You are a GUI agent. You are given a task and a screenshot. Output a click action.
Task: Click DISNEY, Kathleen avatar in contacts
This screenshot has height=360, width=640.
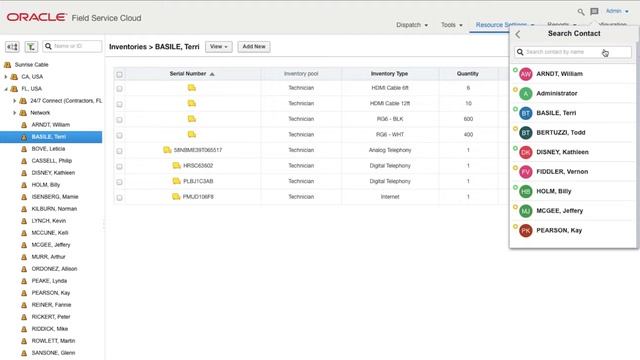tap(526, 152)
